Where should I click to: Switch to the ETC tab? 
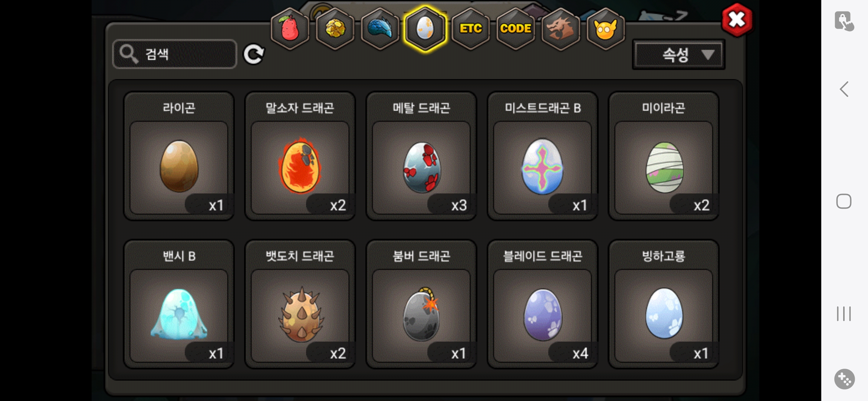470,29
